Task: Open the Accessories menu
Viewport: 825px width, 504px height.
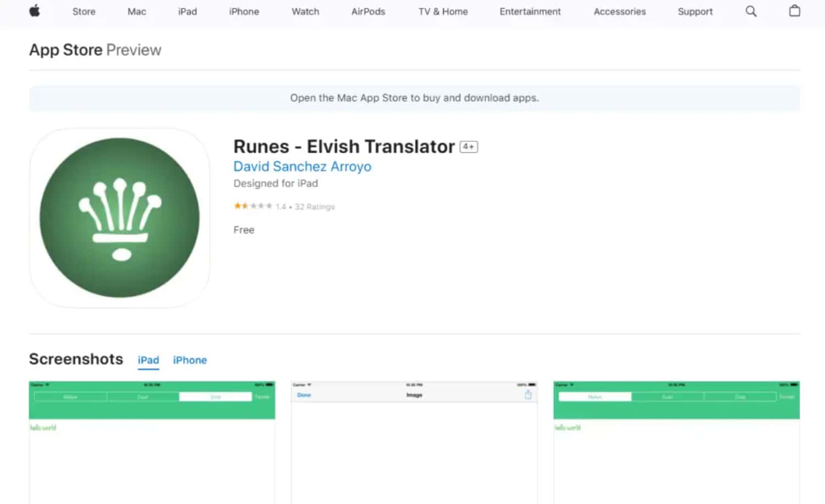Action: tap(620, 12)
